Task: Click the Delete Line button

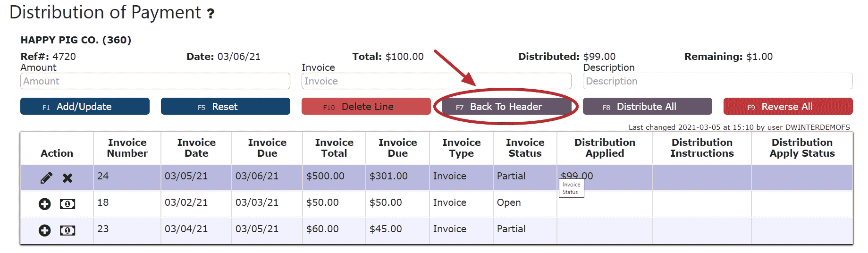Action: (x=366, y=107)
